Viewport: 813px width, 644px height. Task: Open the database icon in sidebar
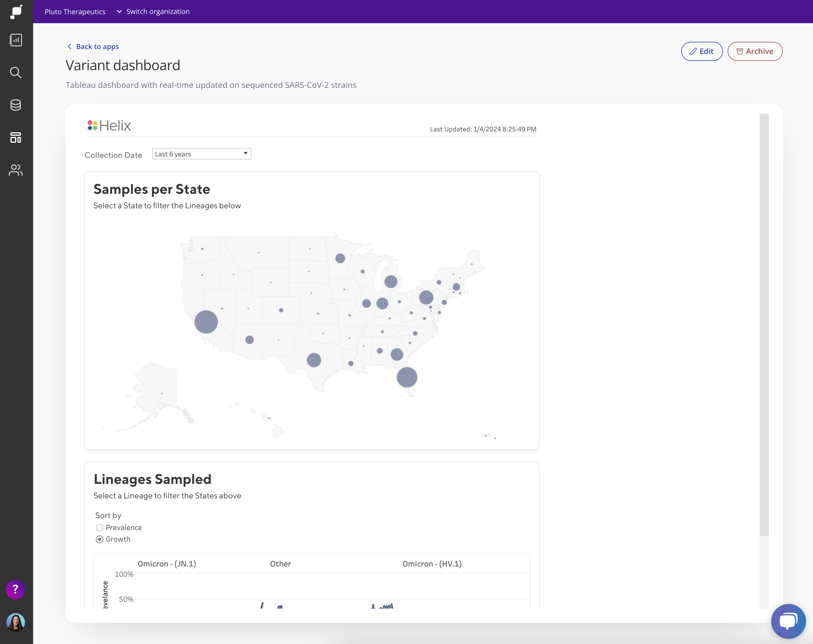click(16, 105)
